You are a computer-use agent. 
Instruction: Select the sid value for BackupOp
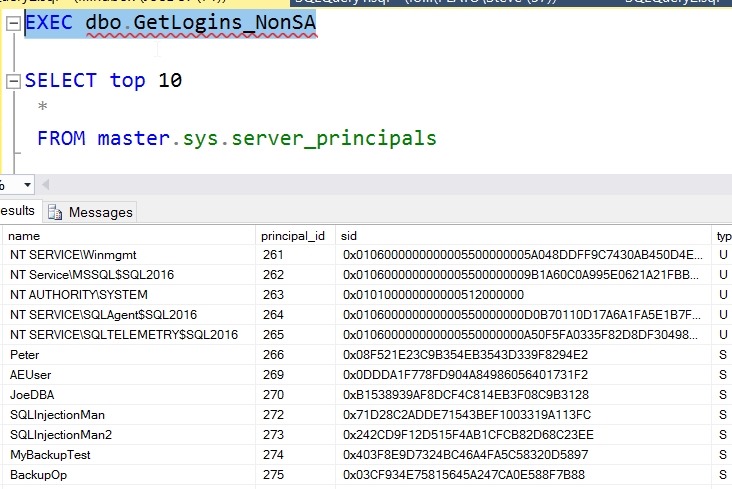coord(463,475)
